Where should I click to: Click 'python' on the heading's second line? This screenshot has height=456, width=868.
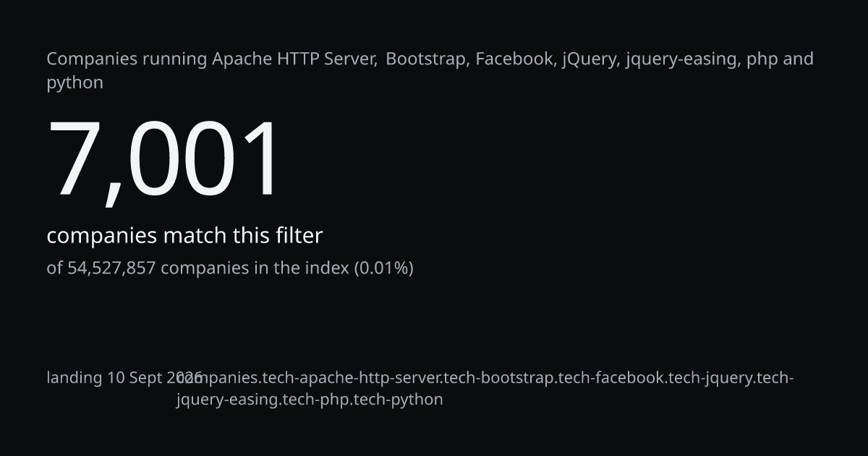[75, 83]
